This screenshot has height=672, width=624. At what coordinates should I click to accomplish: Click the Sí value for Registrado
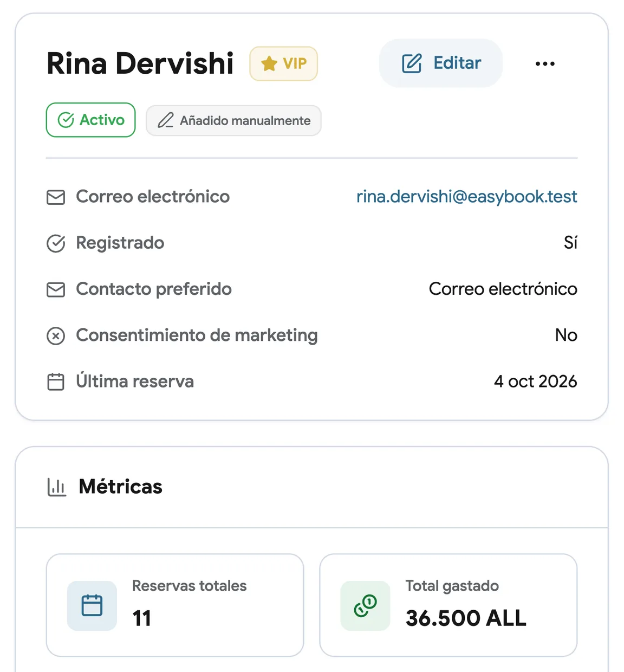pyautogui.click(x=570, y=242)
